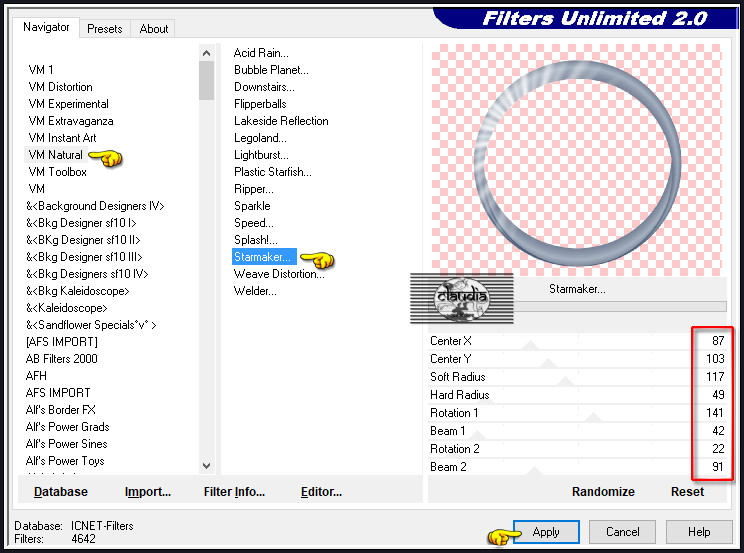Pick the Sparkle filter
This screenshot has width=744, height=553.
(x=252, y=206)
